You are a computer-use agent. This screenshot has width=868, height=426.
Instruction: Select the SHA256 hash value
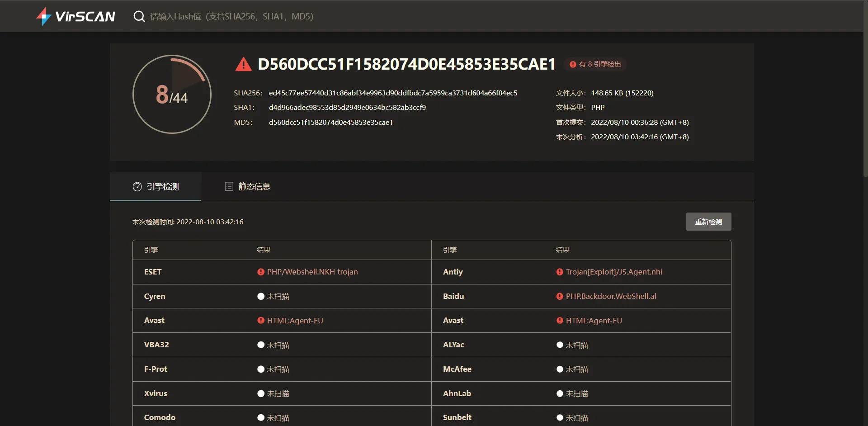[393, 93]
